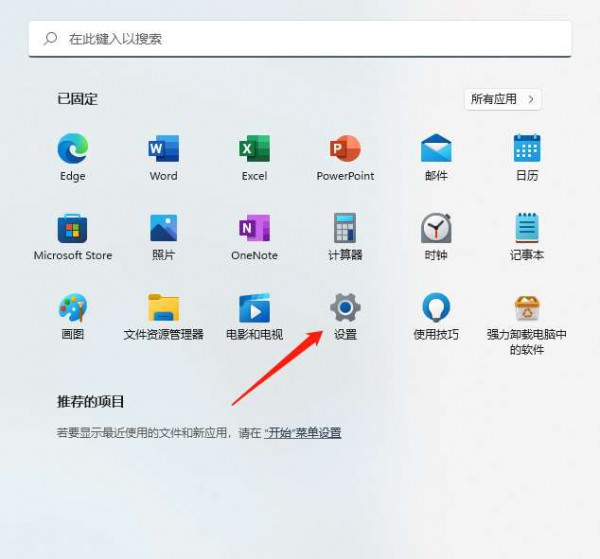Launch OneNote from pinned apps
Screen dimensions: 600x559
click(x=254, y=228)
